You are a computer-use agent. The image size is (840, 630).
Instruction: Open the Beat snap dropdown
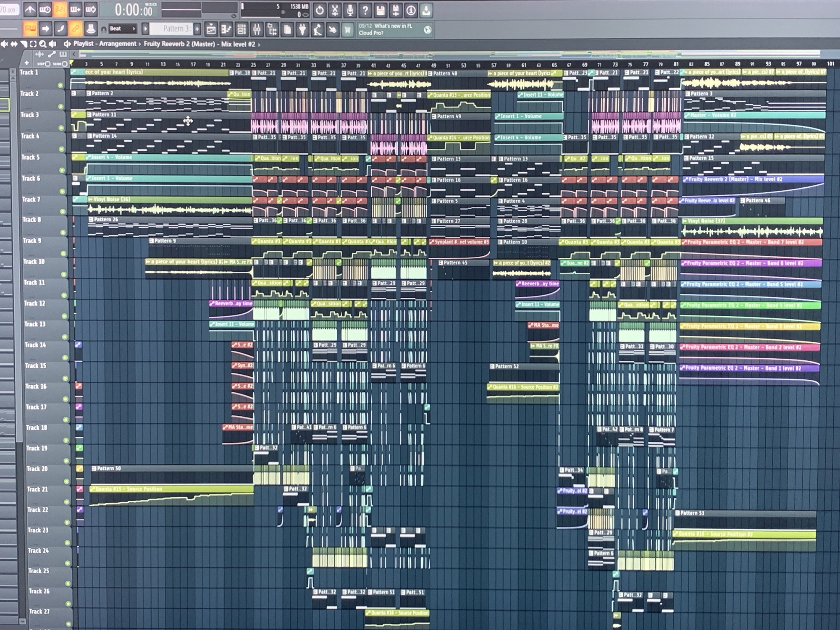pos(122,29)
